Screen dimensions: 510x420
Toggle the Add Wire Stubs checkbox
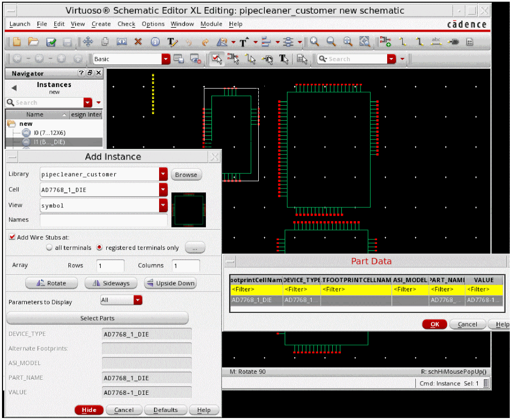click(x=13, y=237)
